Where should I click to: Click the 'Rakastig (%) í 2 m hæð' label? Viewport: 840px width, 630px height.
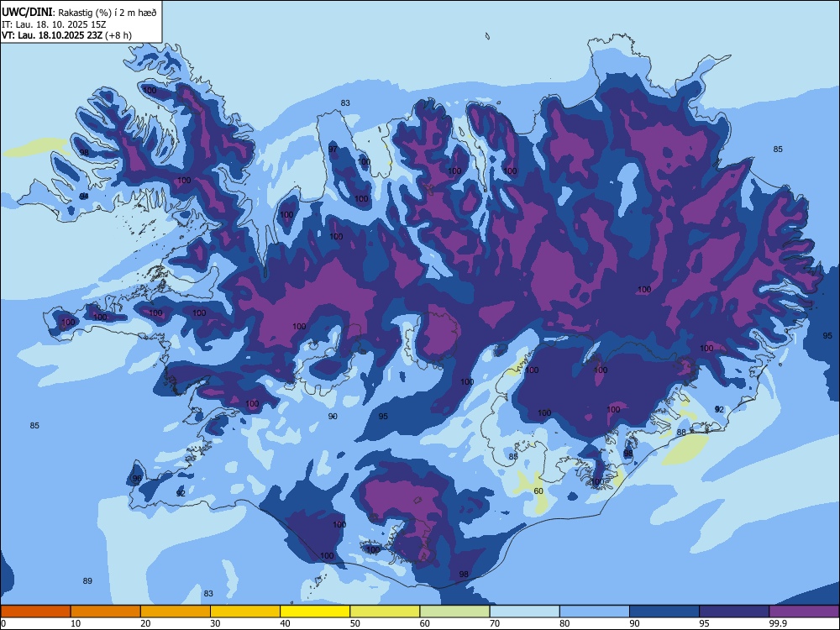(x=108, y=13)
